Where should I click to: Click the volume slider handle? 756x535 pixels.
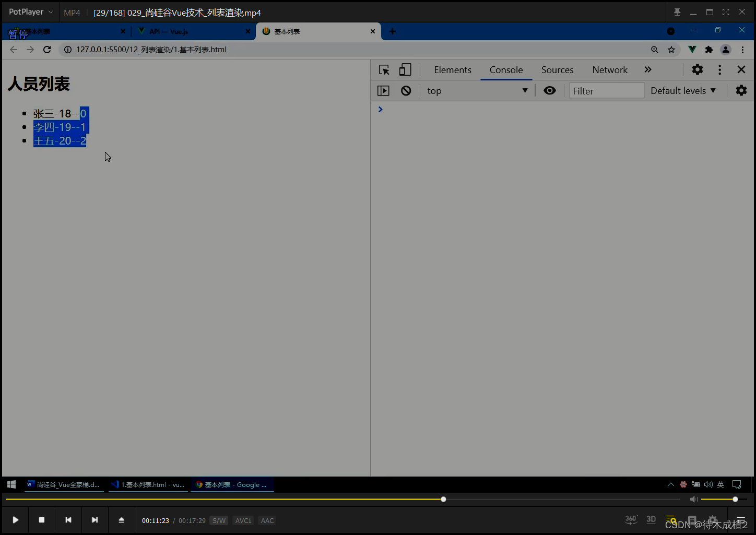(x=735, y=500)
